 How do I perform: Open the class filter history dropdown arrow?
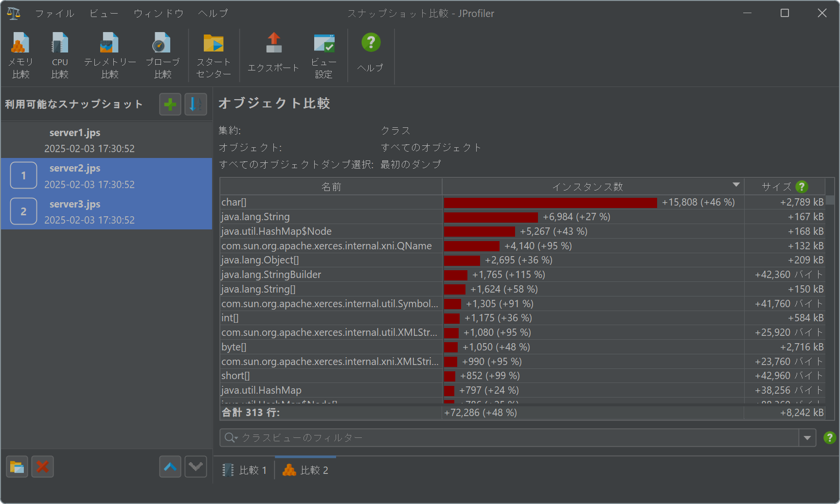tap(807, 438)
